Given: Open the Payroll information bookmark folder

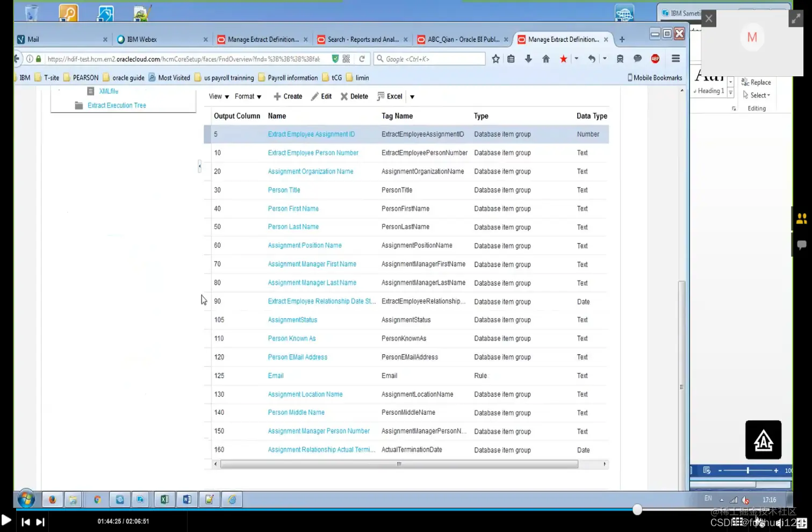Looking at the screenshot, I should click(288, 77).
